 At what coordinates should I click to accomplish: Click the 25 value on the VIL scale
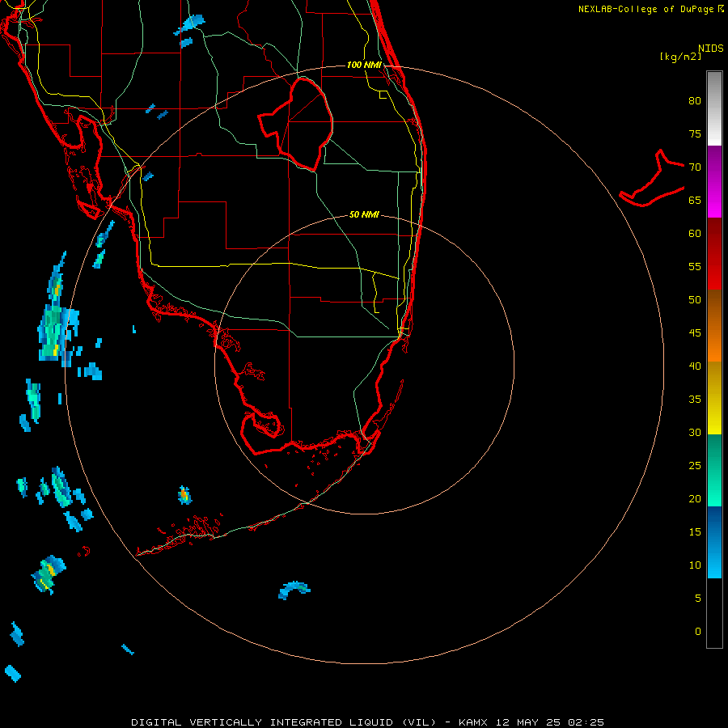695,466
